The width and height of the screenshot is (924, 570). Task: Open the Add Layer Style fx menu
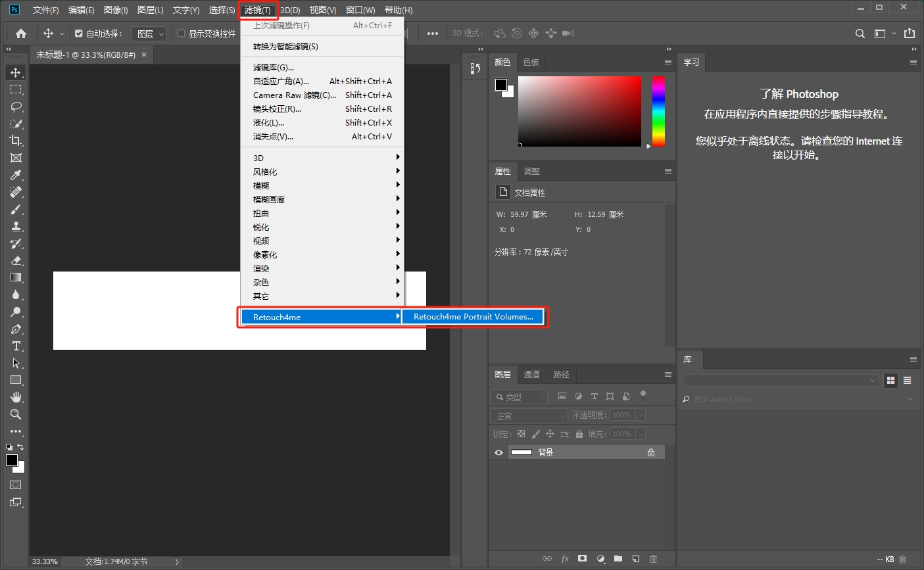point(564,558)
